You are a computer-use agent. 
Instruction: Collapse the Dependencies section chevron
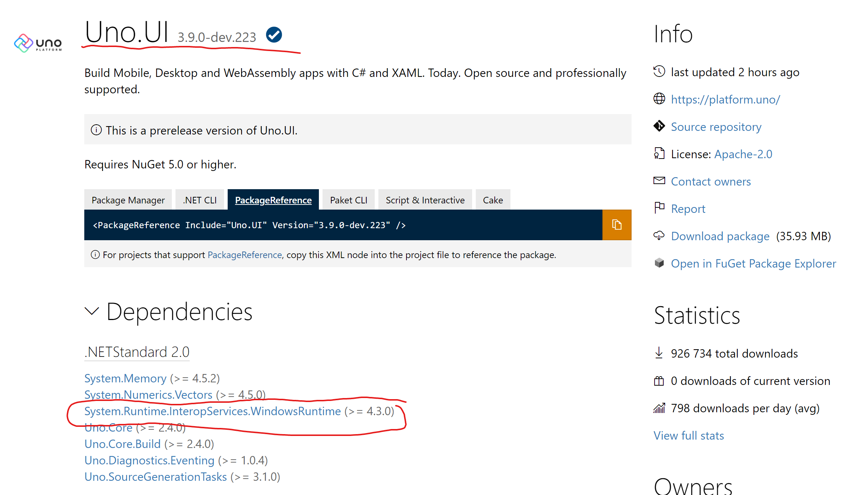[92, 312]
